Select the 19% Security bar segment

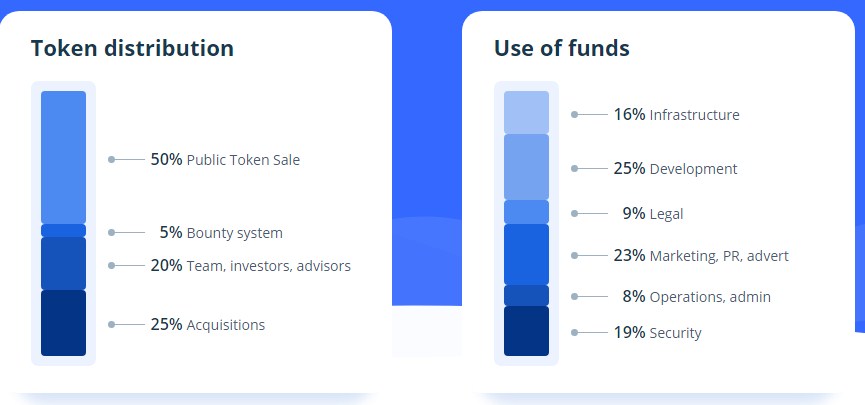tap(526, 331)
